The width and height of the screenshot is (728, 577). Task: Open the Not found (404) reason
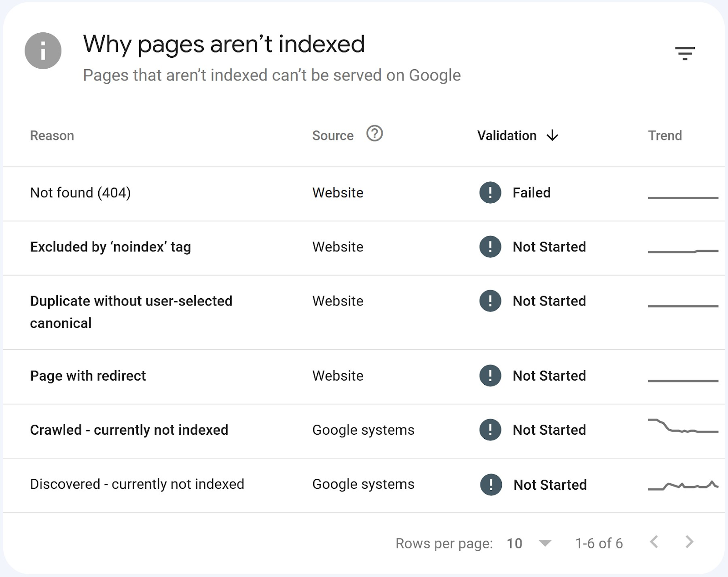(81, 193)
